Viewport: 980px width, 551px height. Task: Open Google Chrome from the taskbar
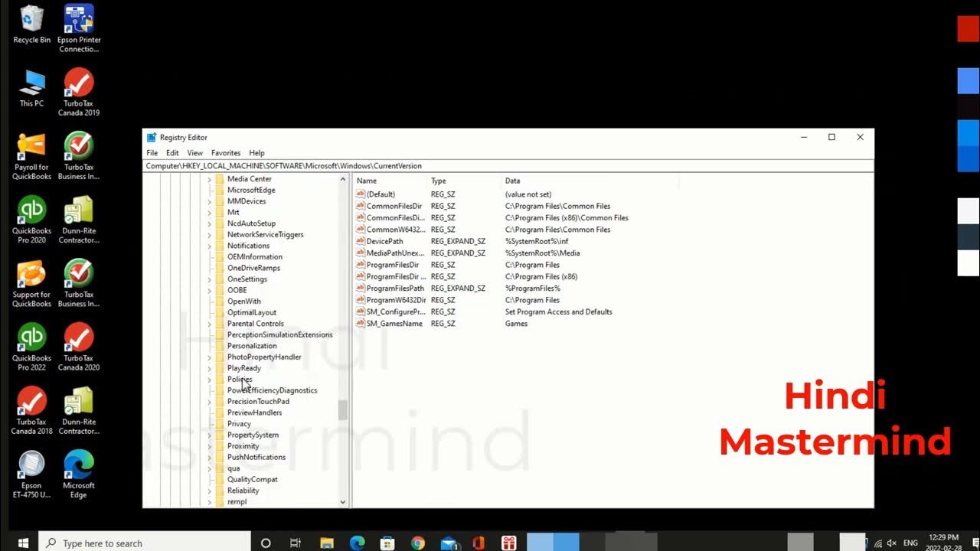(x=418, y=543)
